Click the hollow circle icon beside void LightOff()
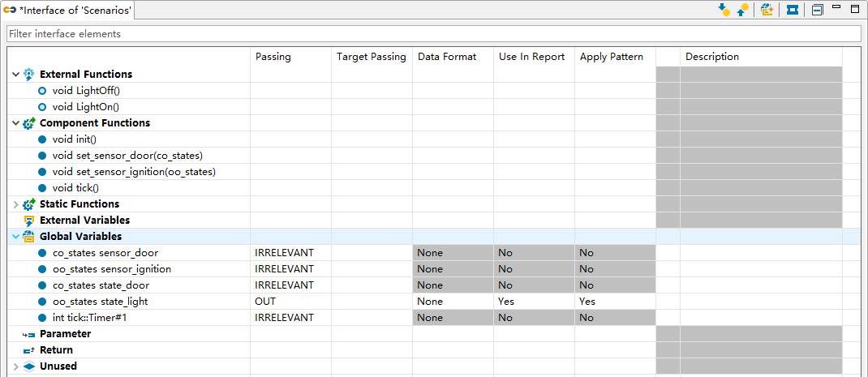This screenshot has height=377, width=868. (x=42, y=91)
